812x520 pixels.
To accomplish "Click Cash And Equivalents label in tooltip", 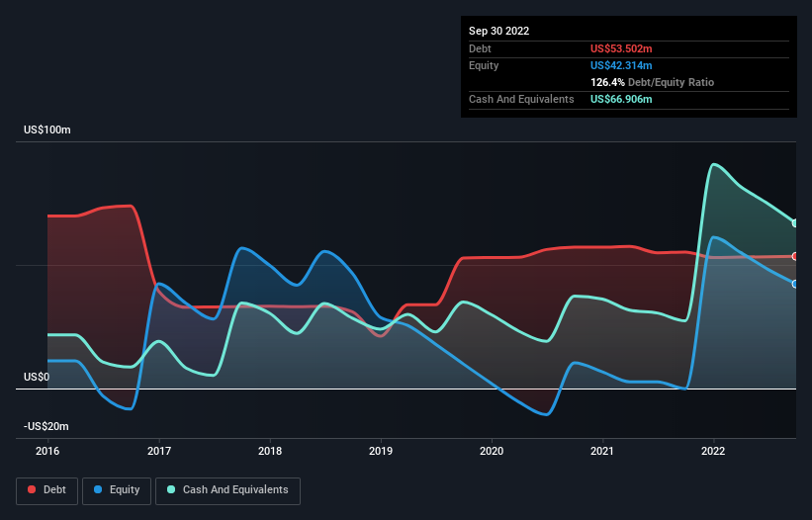I will [521, 99].
